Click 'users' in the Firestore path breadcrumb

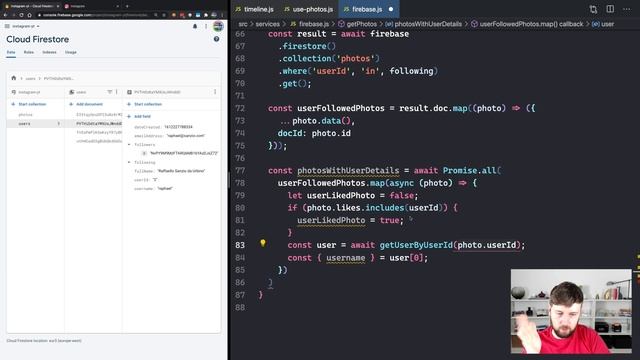31,78
